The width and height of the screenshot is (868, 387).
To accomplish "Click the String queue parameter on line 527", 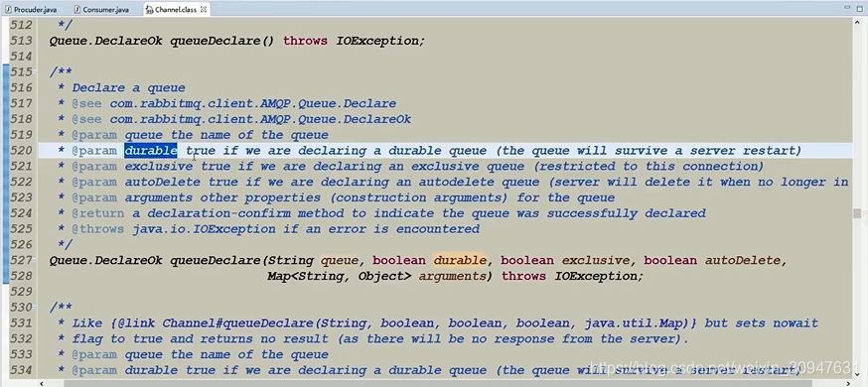I will point(313,260).
